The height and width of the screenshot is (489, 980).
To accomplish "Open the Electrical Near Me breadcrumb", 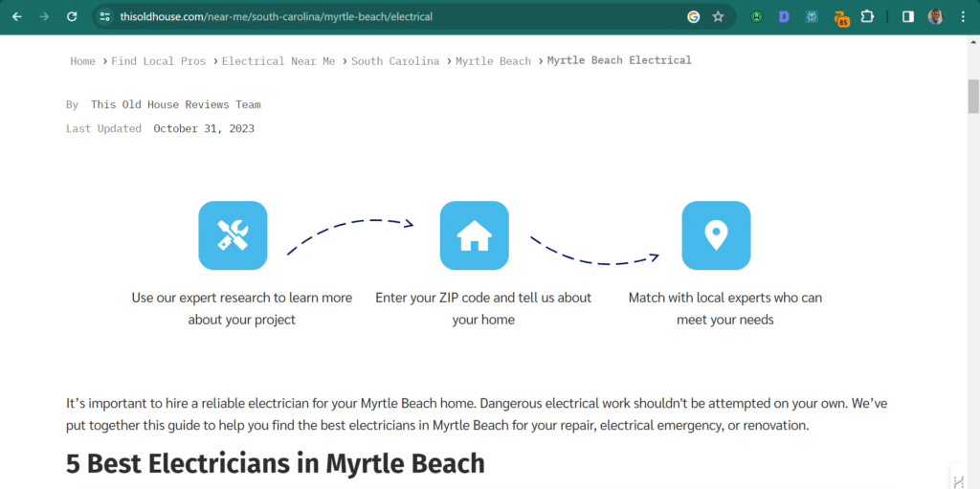I will (278, 61).
